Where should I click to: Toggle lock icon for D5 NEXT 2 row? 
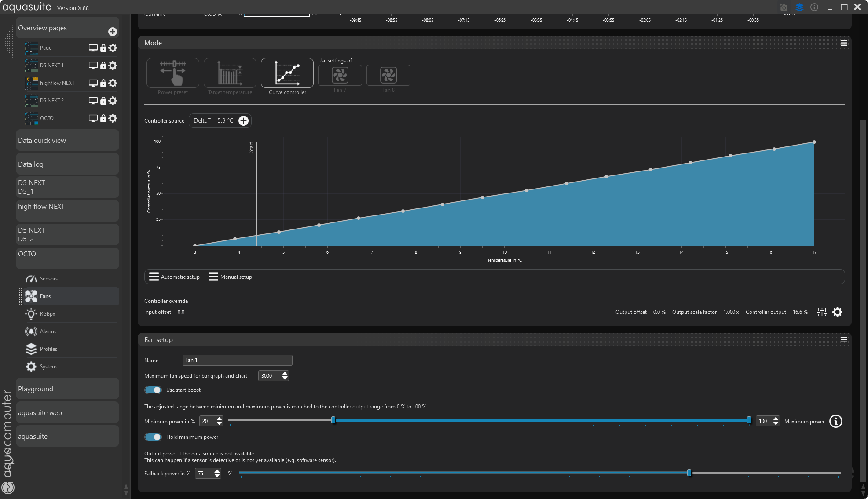(103, 101)
